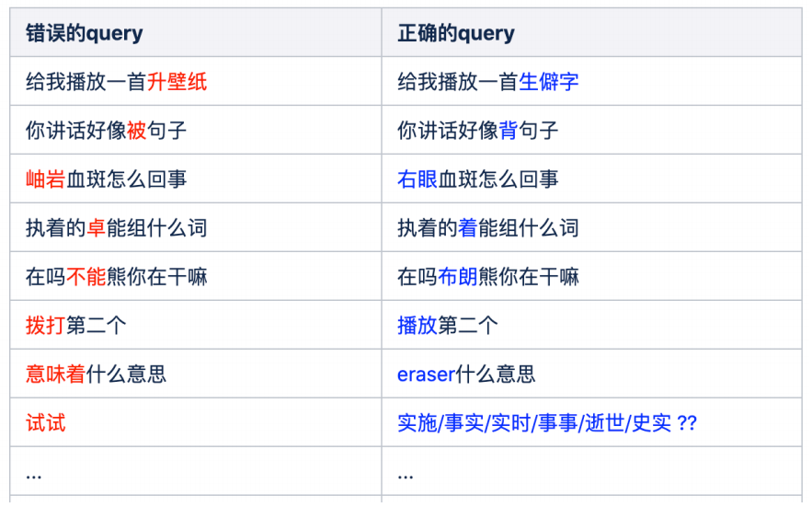Click the header cell "正确的query"
This screenshot has width=812, height=507.
[592, 32]
